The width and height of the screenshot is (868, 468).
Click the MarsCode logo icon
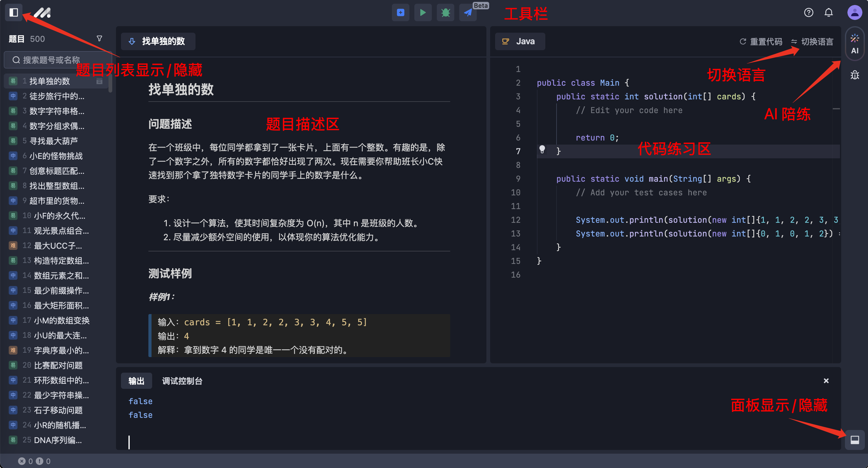pos(42,12)
